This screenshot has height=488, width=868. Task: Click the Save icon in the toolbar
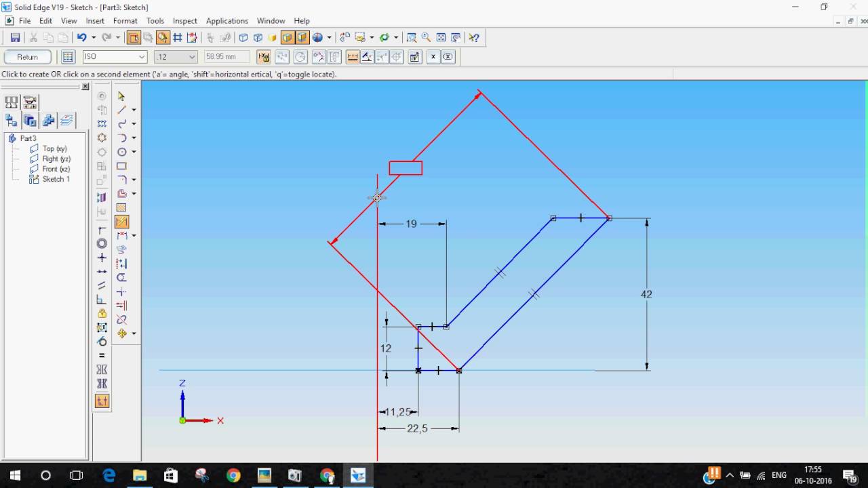(x=15, y=38)
